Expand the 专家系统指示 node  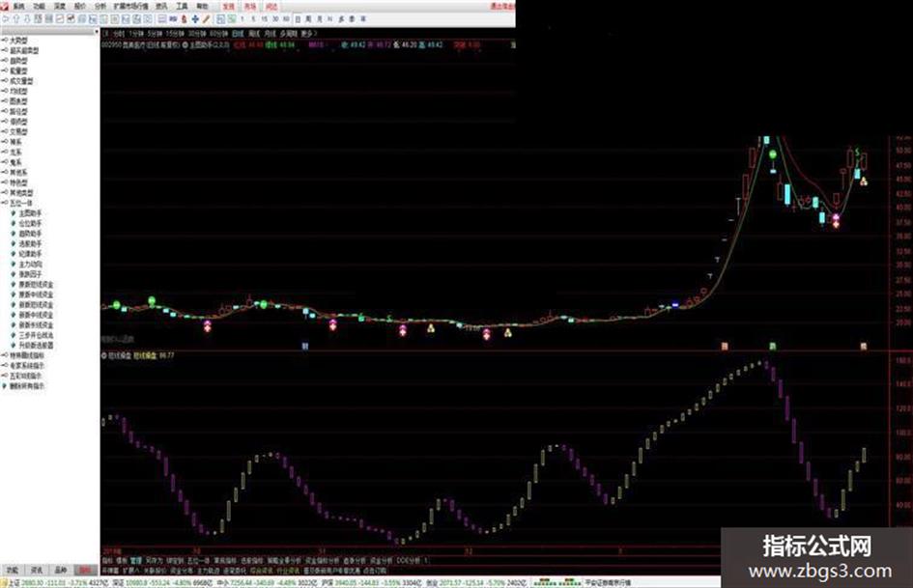pos(27,365)
